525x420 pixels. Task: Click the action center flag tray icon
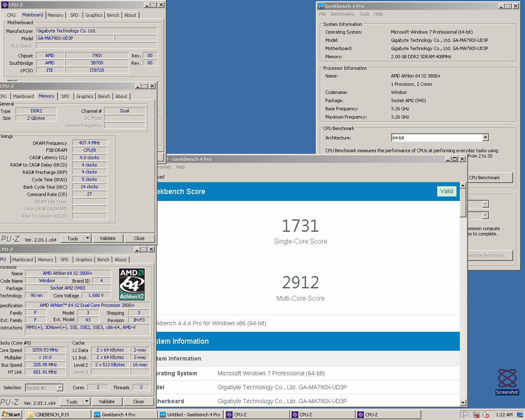point(466,415)
